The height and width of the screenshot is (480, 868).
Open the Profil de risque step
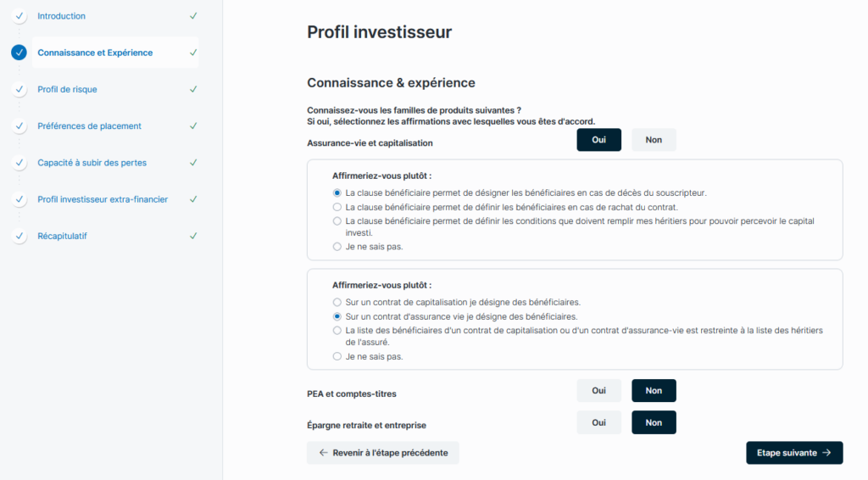point(73,89)
